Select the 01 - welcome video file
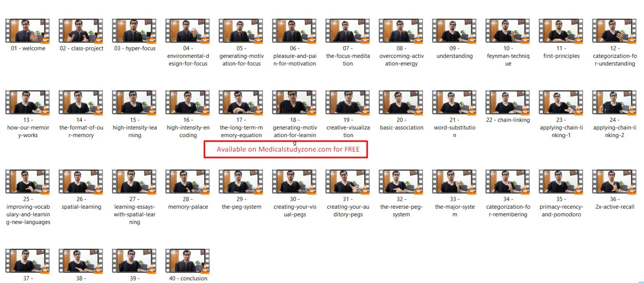 pos(28,31)
